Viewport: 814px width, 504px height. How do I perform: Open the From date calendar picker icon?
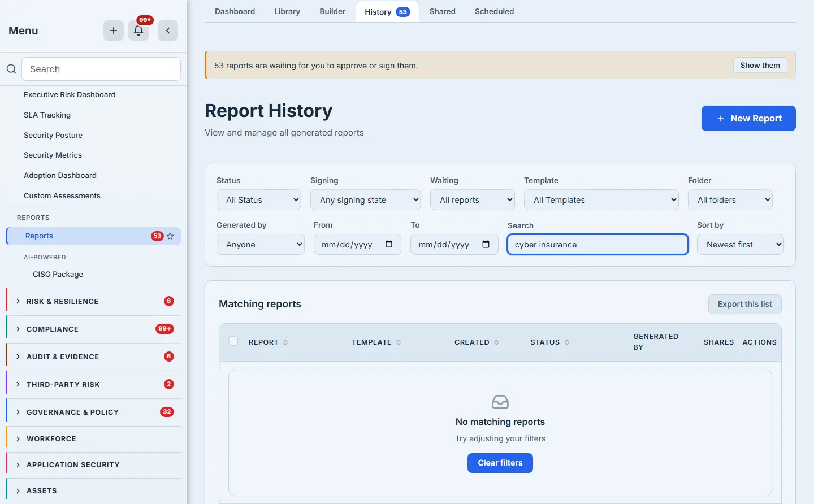[x=389, y=244]
